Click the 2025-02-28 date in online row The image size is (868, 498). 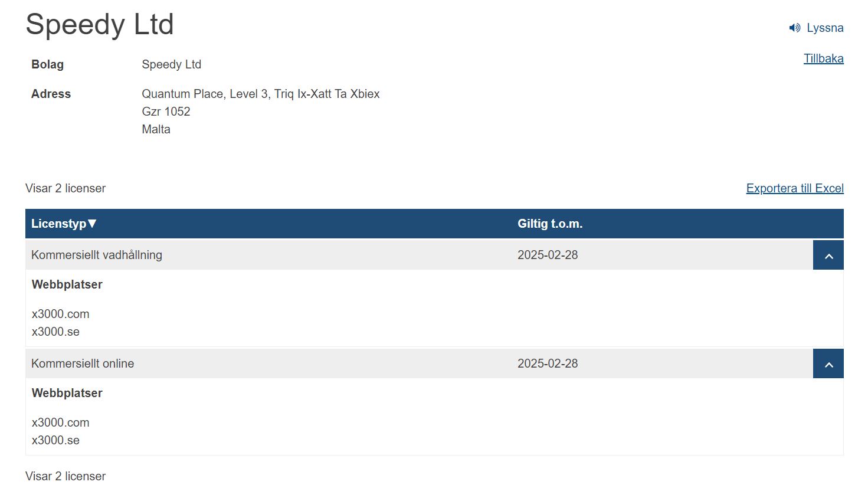tap(548, 363)
